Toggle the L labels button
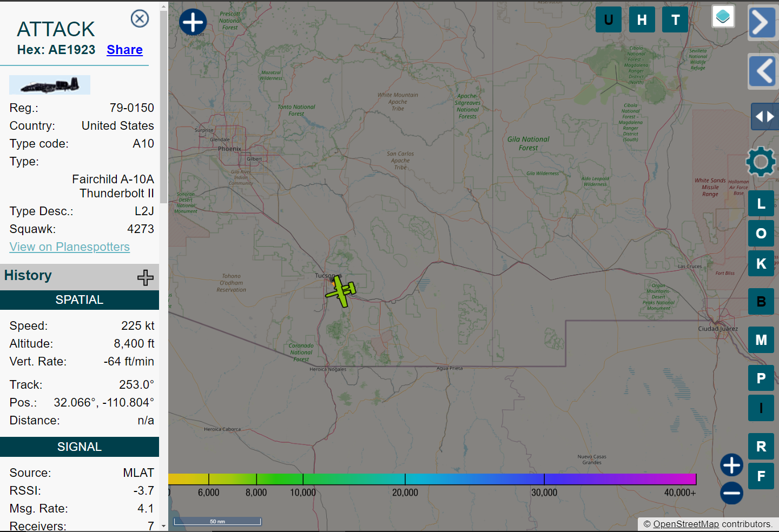The image size is (779, 532). click(x=761, y=203)
